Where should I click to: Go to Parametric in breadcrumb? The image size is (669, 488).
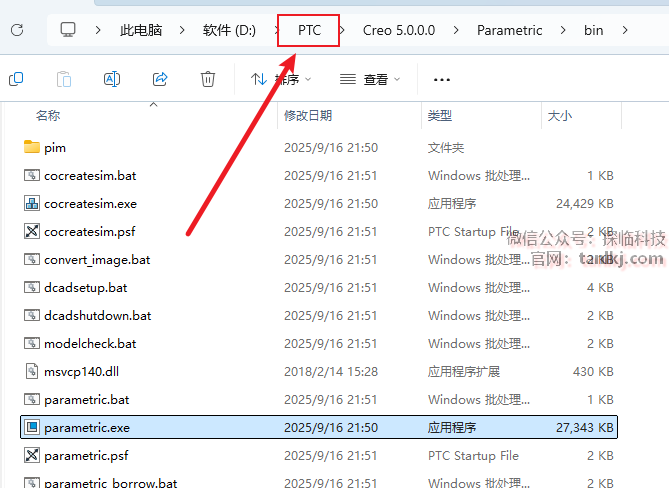pyautogui.click(x=509, y=30)
